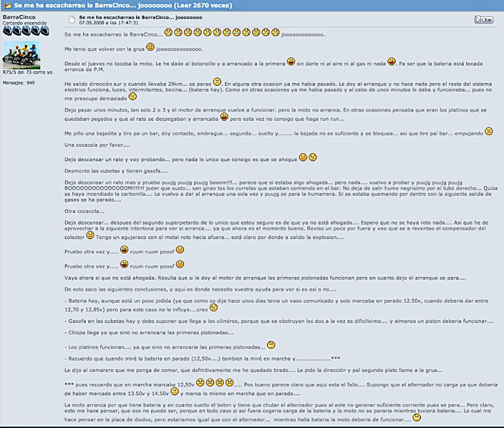
Task: Click sad emoji after '29km... sa parao'
Action: click(x=217, y=82)
